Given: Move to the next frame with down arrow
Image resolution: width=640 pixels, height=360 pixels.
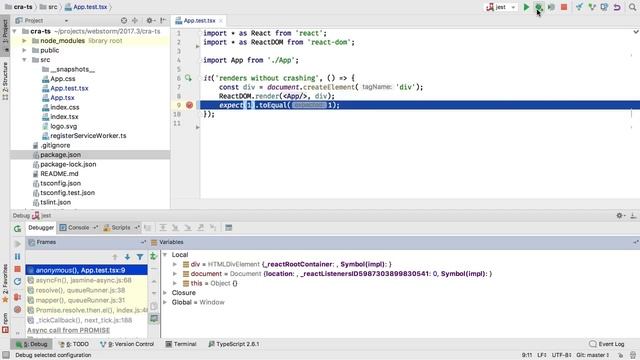Looking at the screenshot, I should [x=127, y=257].
